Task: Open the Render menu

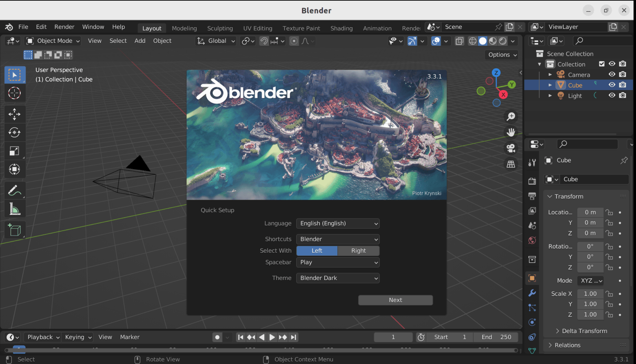Action: pos(64,27)
